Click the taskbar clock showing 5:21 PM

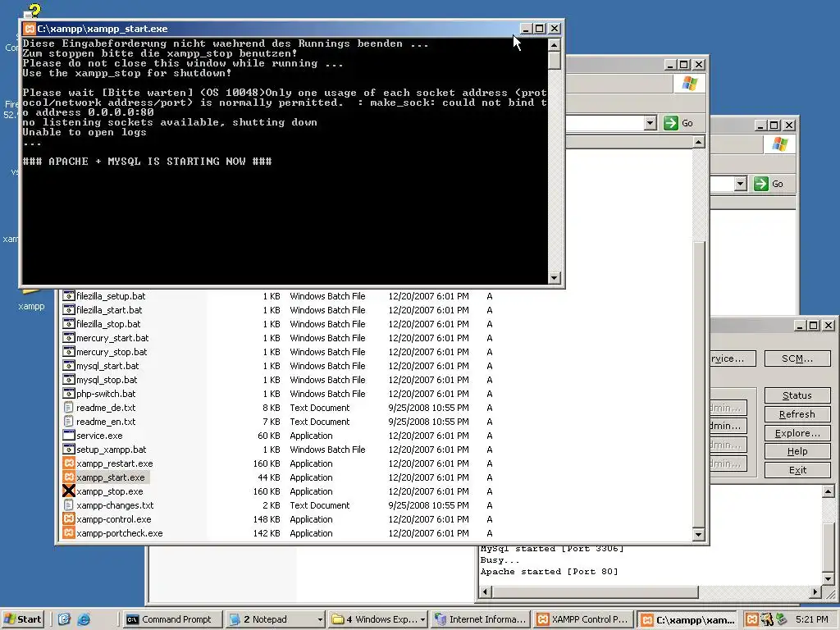pyautogui.click(x=811, y=619)
